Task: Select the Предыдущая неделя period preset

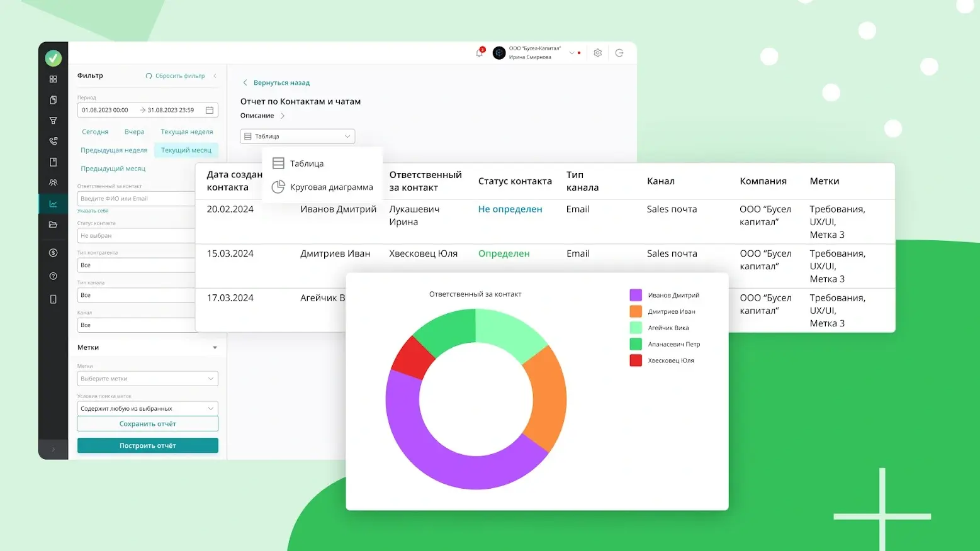Action: 114,150
